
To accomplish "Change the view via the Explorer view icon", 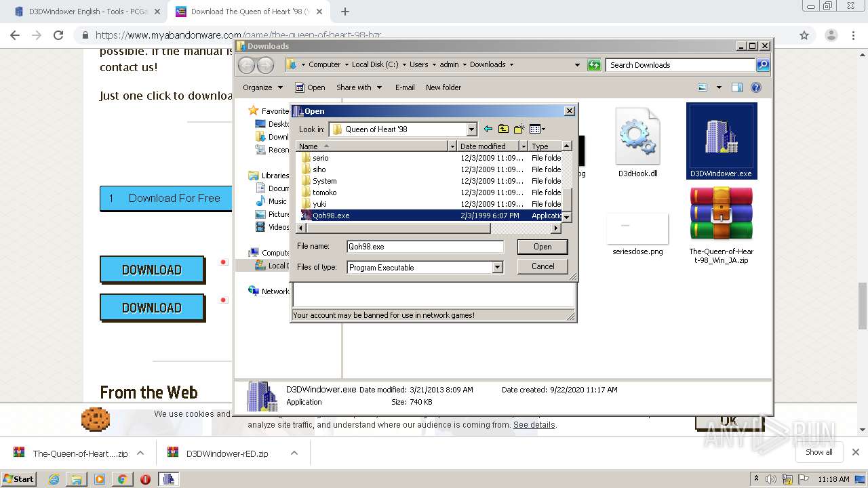I will point(703,87).
